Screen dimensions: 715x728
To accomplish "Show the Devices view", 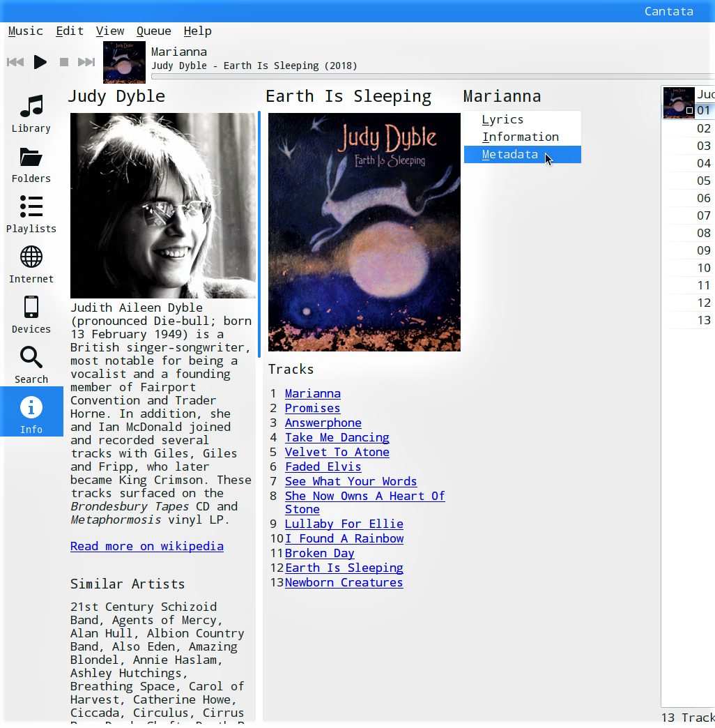I will point(31,314).
